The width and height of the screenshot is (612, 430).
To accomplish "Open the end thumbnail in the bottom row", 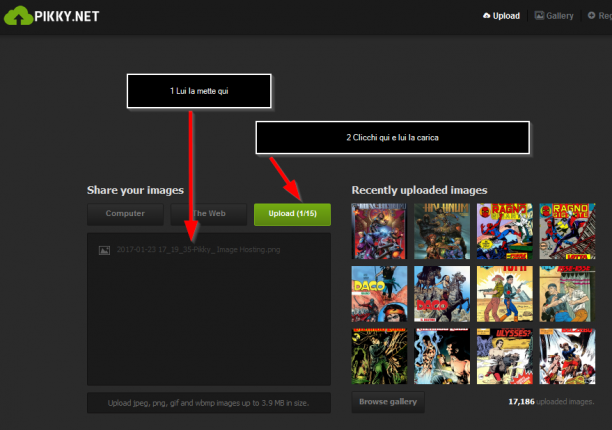I will [567, 356].
